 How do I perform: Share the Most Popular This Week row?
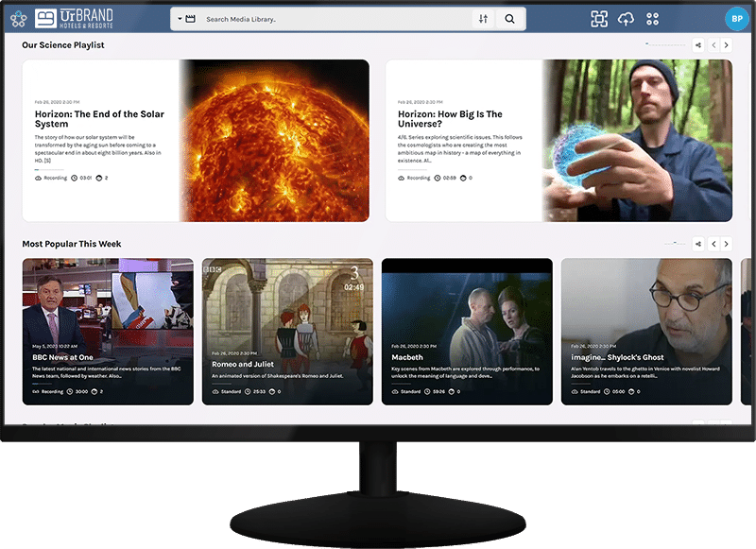(698, 244)
